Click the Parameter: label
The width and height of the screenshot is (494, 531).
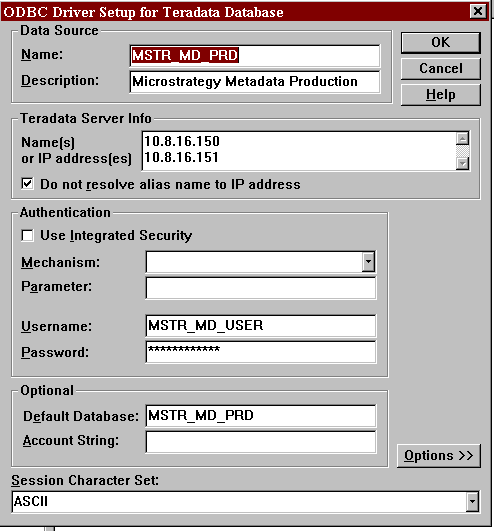(57, 287)
